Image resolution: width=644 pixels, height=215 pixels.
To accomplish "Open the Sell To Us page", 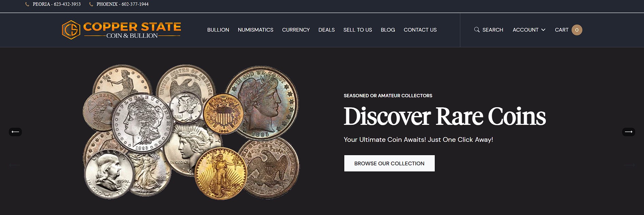I will coord(358,30).
